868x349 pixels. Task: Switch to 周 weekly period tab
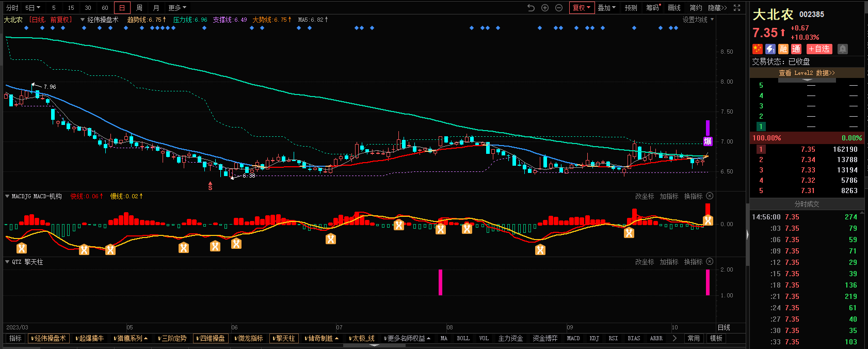coord(139,8)
